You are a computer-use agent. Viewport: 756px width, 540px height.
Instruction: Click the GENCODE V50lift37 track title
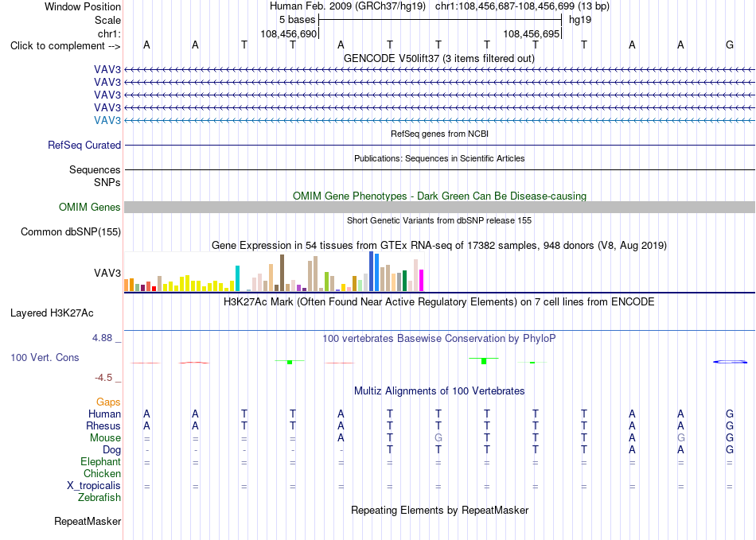coord(438,58)
